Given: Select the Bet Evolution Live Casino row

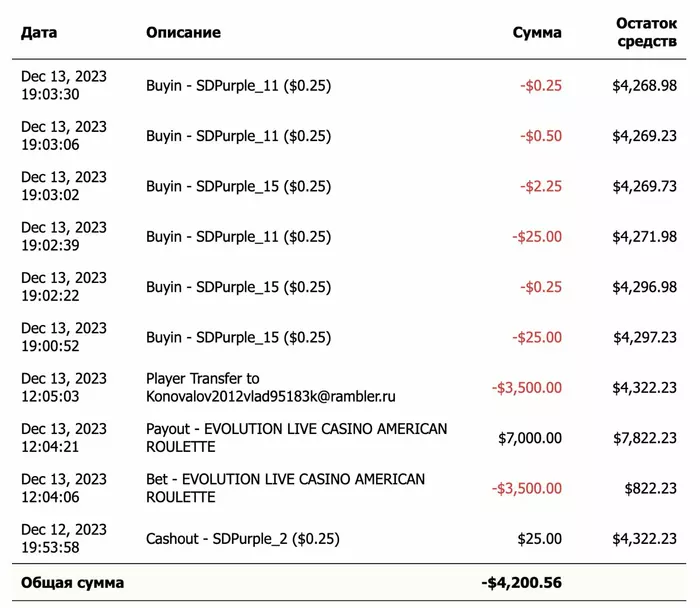Looking at the screenshot, I should pyautogui.click(x=349, y=488).
